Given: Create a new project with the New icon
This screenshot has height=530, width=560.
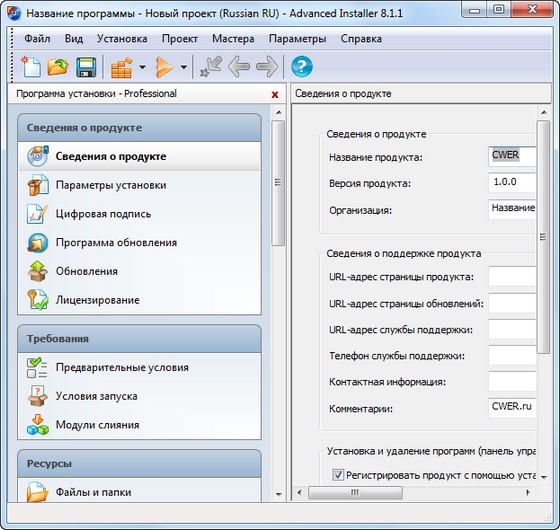Looking at the screenshot, I should pos(31,66).
